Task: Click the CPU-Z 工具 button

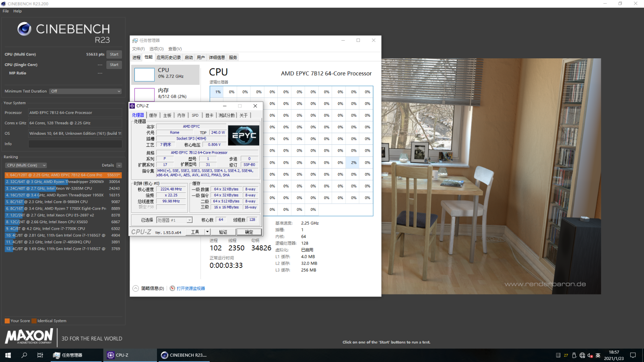Action: click(x=195, y=232)
